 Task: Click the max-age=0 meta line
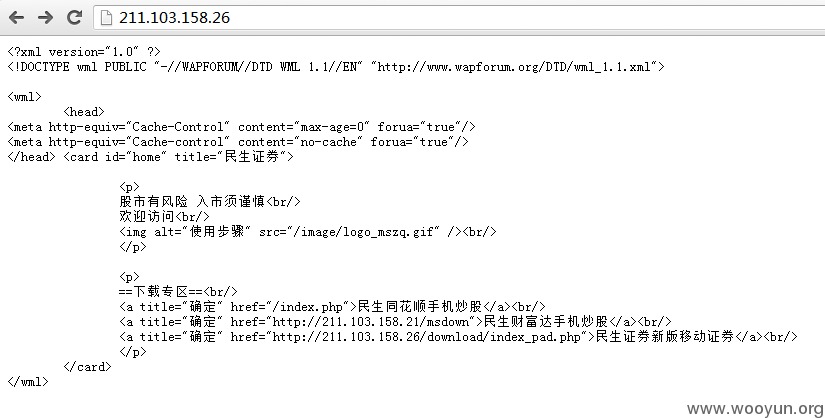coord(242,127)
